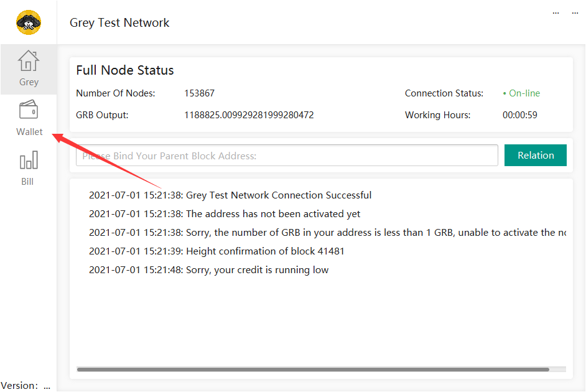586x392 pixels.
Task: Click the Grey Test Network title
Action: (119, 23)
